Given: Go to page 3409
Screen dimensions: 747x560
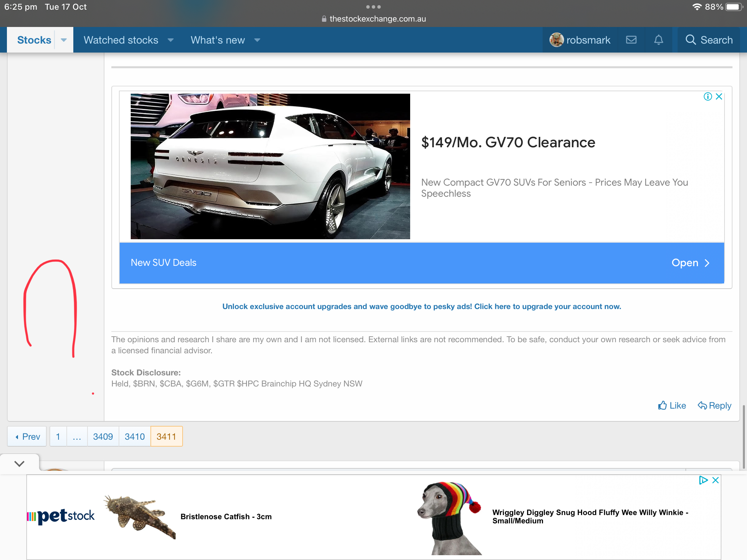Looking at the screenshot, I should click(x=103, y=437).
